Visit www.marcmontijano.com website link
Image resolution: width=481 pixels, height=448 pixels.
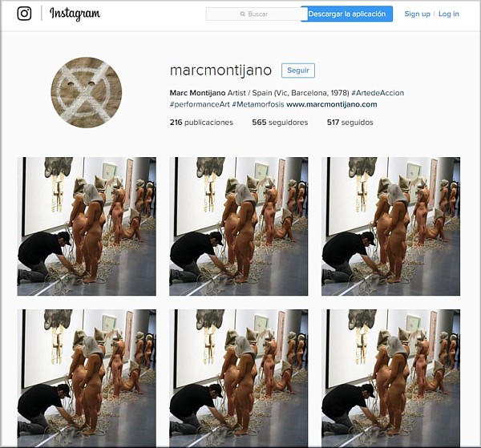[x=332, y=104]
